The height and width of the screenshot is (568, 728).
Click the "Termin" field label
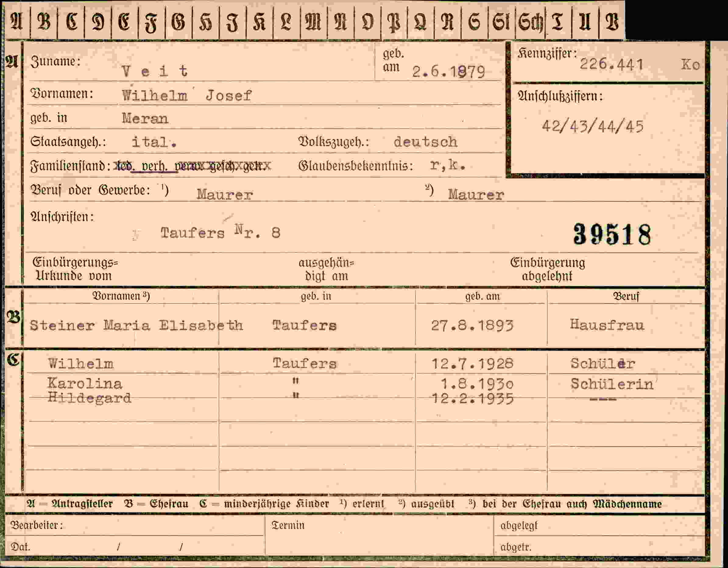click(x=288, y=525)
